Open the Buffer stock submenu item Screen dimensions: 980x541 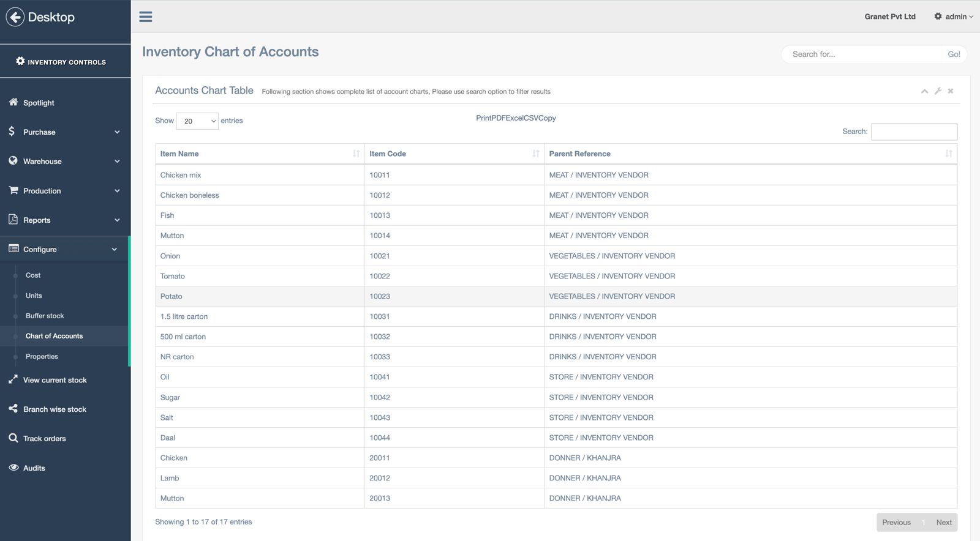(45, 316)
